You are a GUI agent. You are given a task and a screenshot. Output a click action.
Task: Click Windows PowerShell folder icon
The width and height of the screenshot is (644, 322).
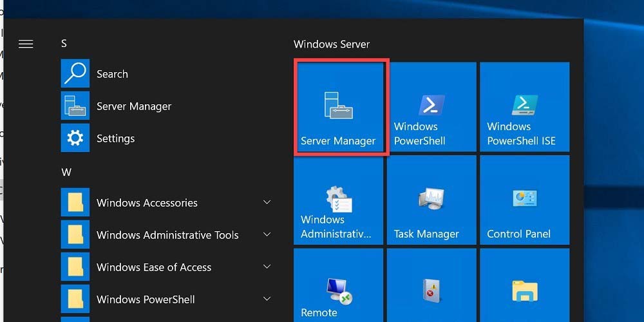(75, 299)
